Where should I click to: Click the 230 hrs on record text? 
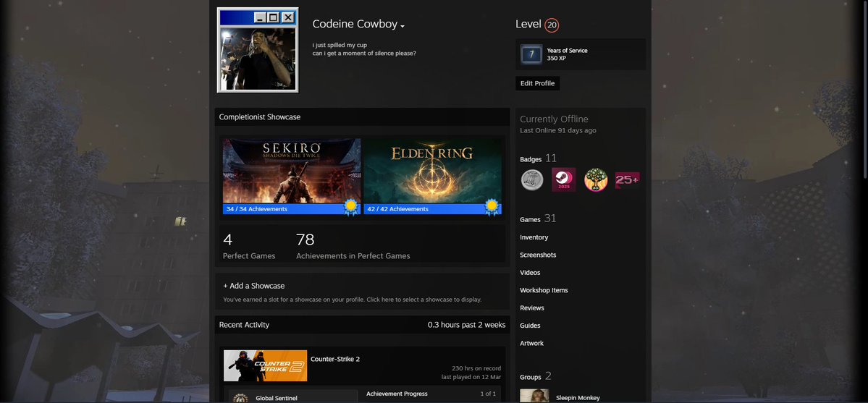point(476,369)
